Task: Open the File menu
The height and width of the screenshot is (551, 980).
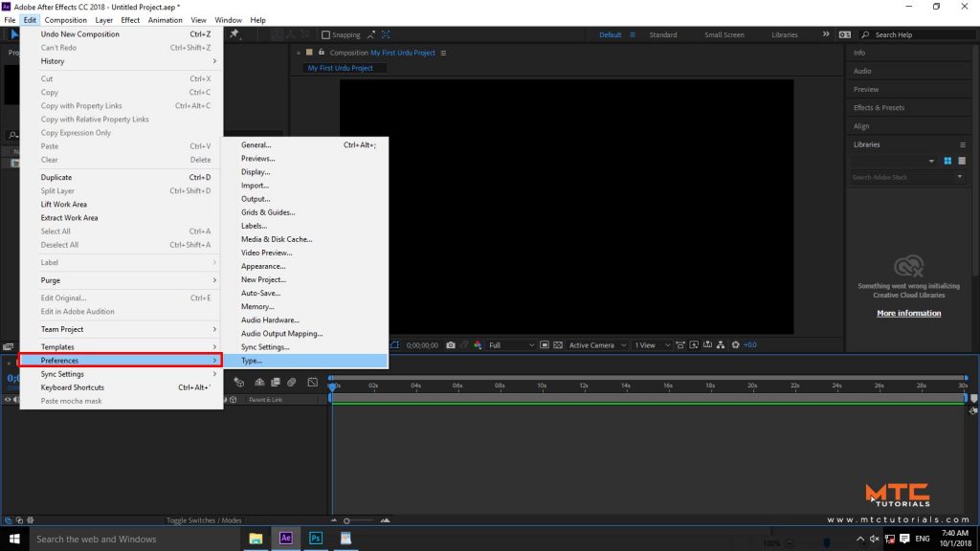Action: pos(10,20)
